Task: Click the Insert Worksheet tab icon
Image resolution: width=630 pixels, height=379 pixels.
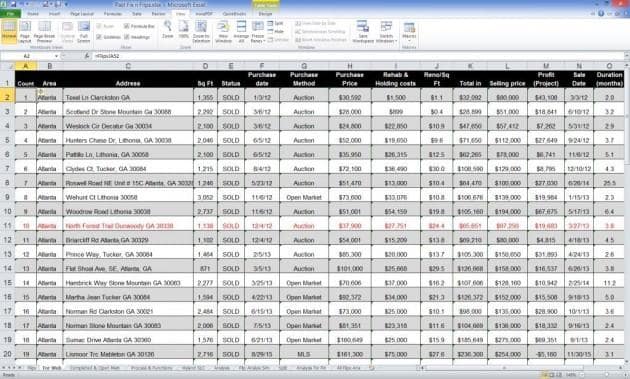Action: point(372,368)
